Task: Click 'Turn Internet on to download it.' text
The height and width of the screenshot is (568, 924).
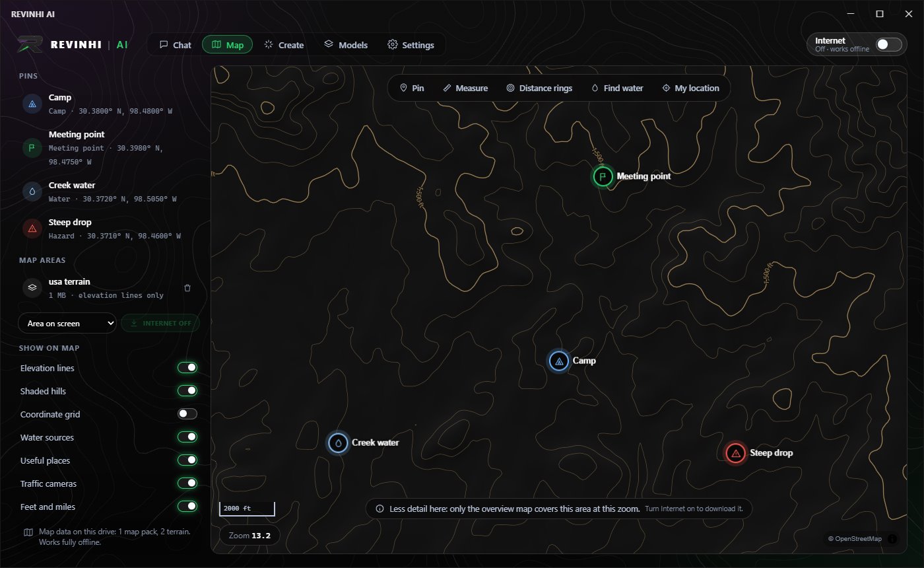Action: coord(694,509)
